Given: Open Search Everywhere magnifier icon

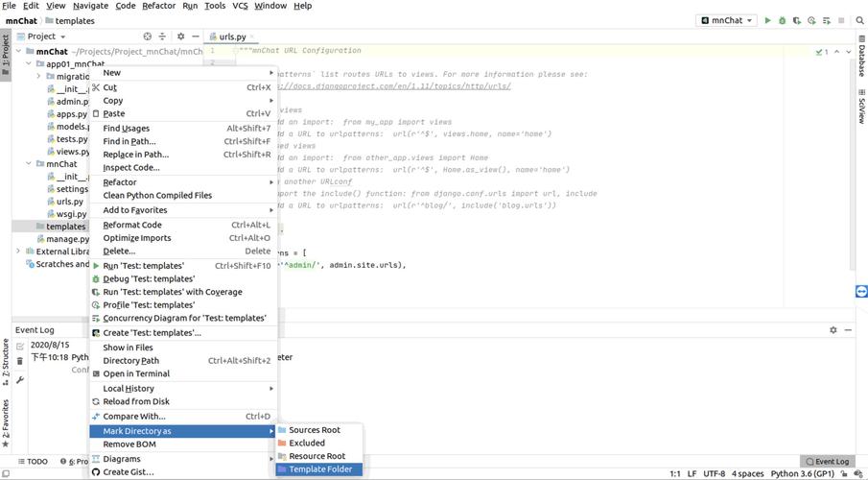Looking at the screenshot, I should (859, 20).
